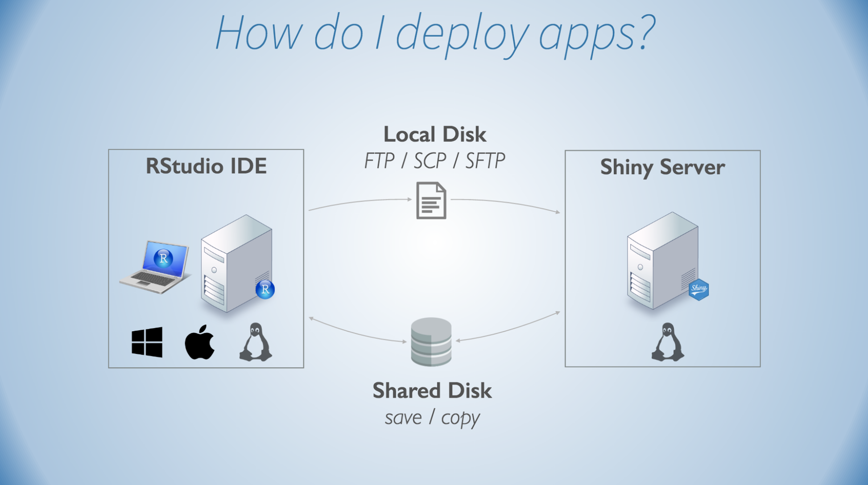Click the 'Shared Disk' label
Viewport: 868px width, 485px height.
coord(432,390)
